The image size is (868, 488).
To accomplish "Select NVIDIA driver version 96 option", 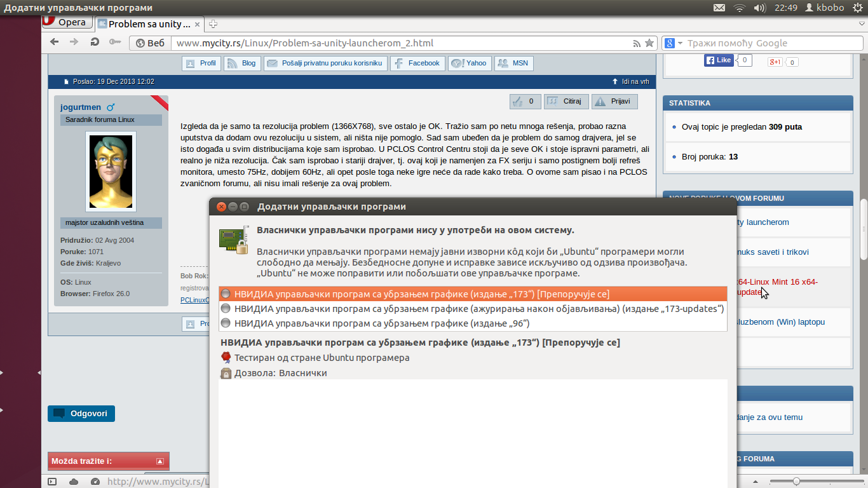I will (x=473, y=323).
